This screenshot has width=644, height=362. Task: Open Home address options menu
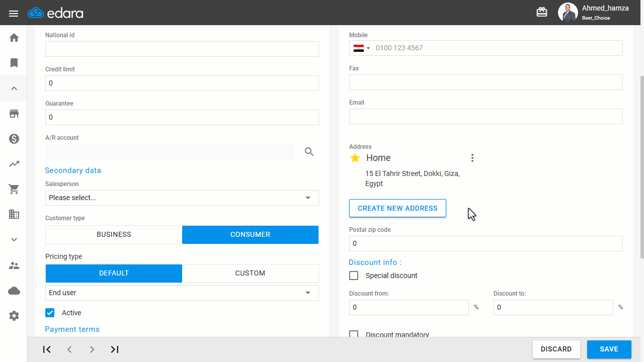pyautogui.click(x=472, y=158)
